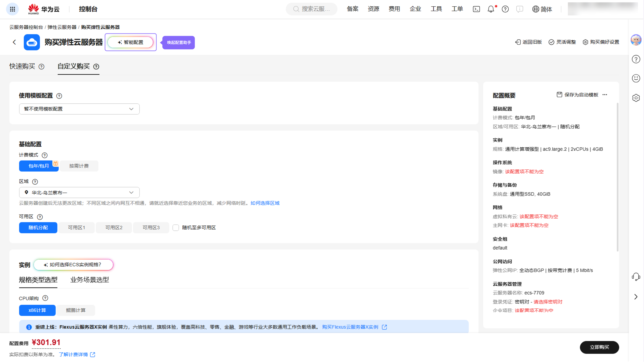
Task: Click the help icon beside 可用区
Action: (40, 217)
